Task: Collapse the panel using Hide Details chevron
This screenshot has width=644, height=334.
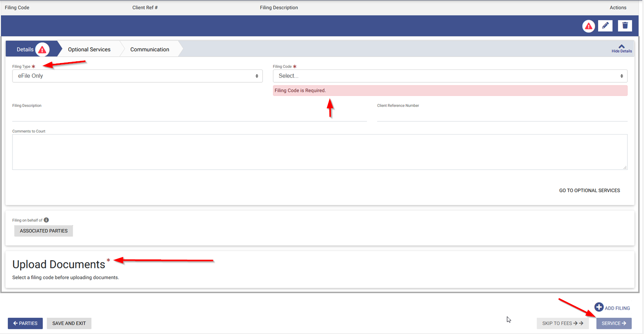Action: (x=621, y=47)
